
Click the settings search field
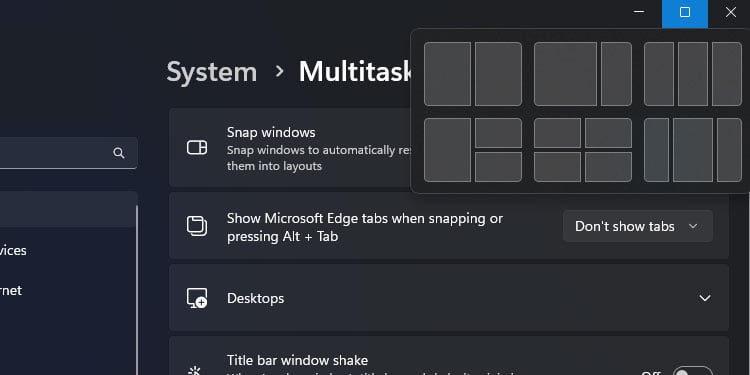pyautogui.click(x=68, y=153)
